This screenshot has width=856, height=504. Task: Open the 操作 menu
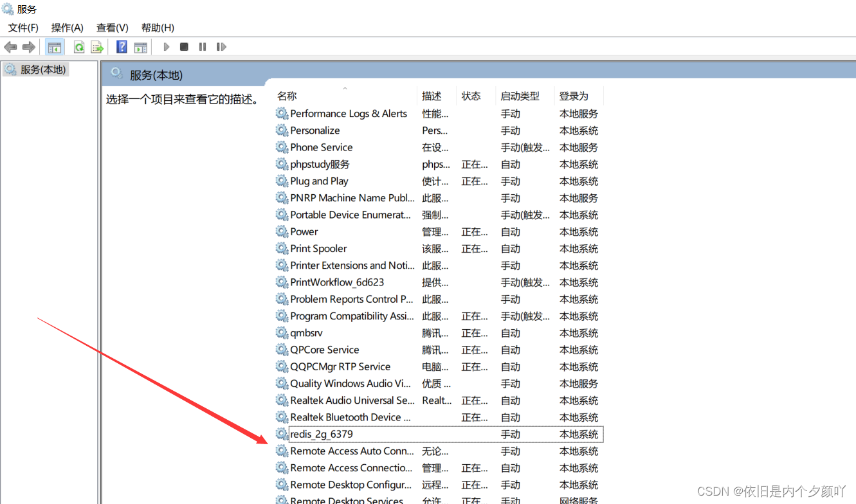[x=67, y=28]
